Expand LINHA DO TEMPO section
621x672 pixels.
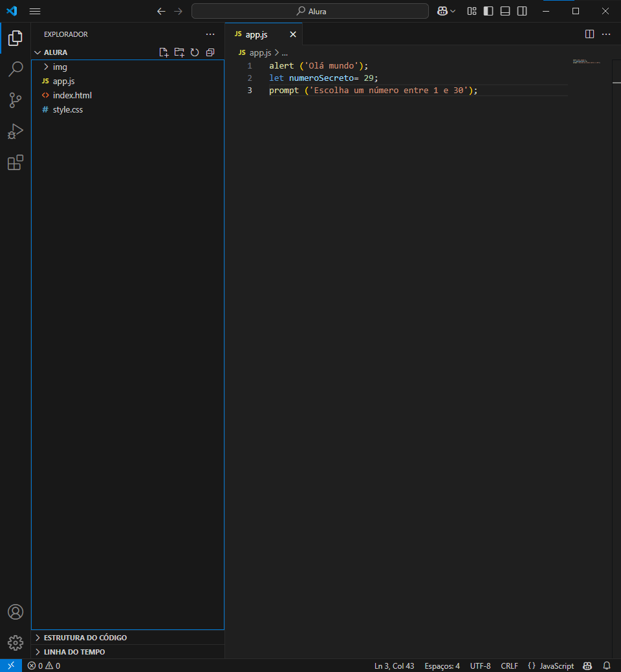(x=127, y=651)
